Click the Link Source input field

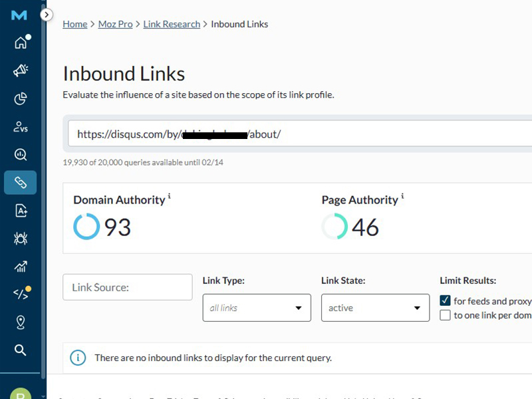[x=128, y=287]
